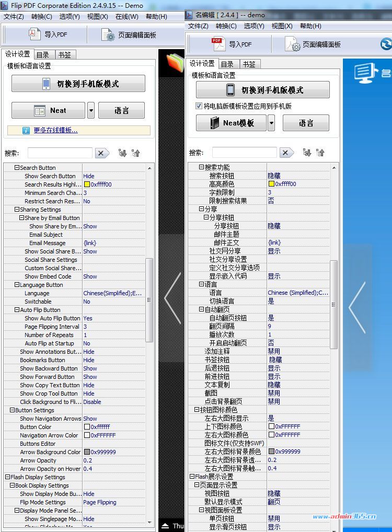Click the expand-all sort icon in 名编辑 window

(307, 153)
